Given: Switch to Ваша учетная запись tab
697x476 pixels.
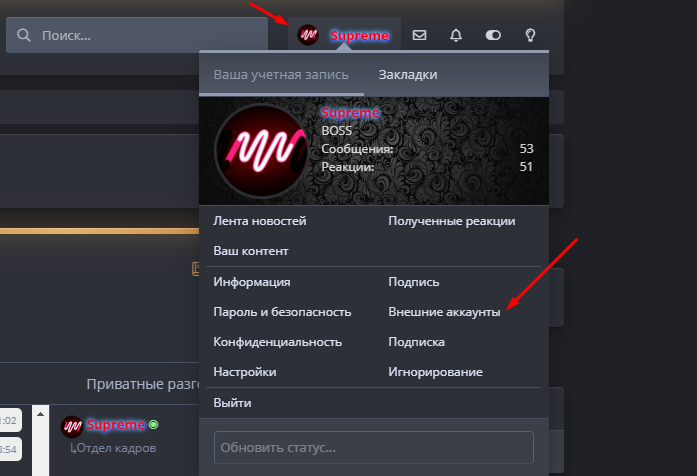Looking at the screenshot, I should coord(281,74).
